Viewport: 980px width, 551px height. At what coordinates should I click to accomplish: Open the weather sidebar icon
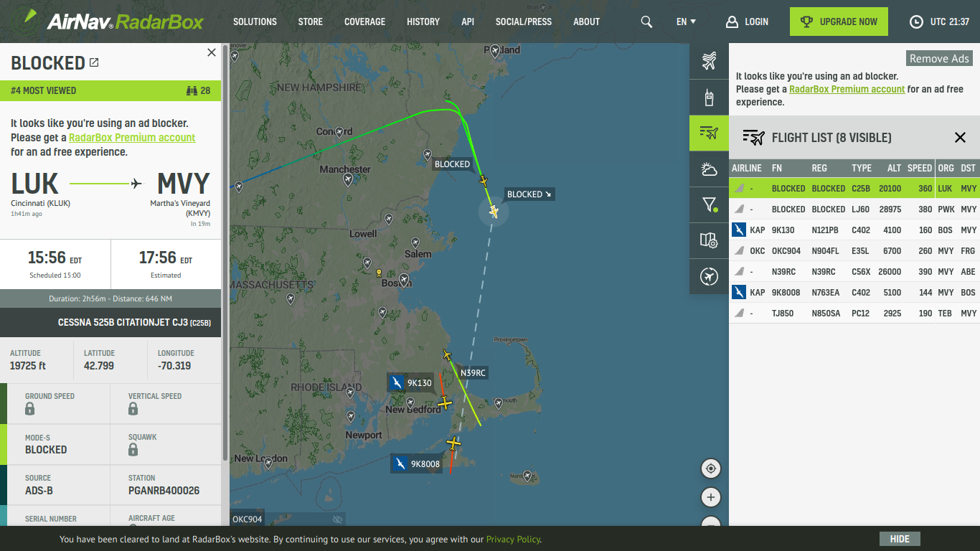tap(709, 169)
